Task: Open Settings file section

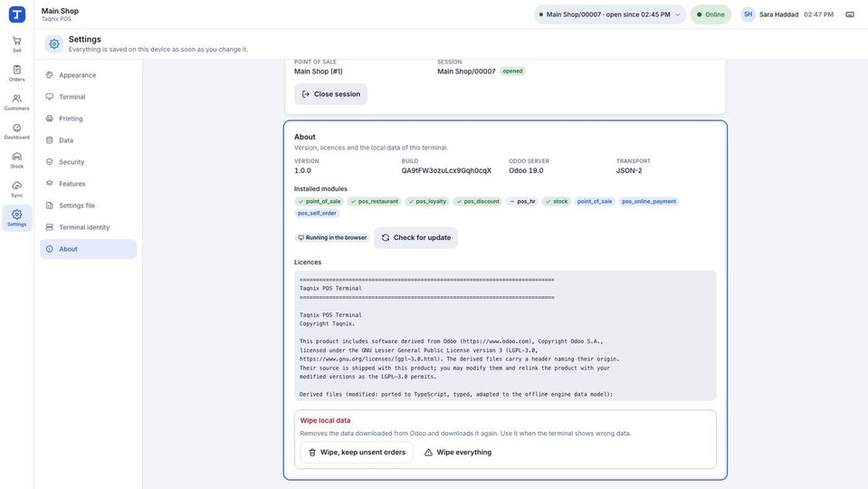Action: pos(88,206)
